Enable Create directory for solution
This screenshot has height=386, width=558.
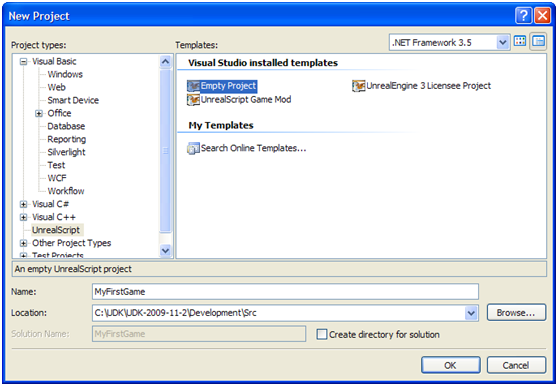(x=322, y=334)
